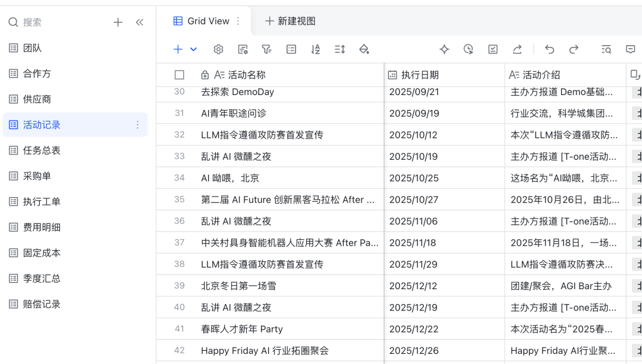
Task: Adjust row height with the toolbar icon
Action: click(340, 49)
